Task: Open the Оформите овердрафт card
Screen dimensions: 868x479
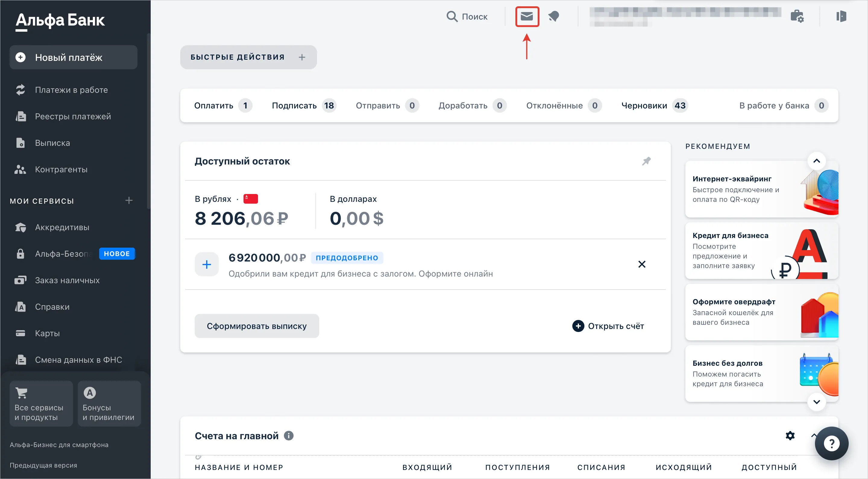Action: pyautogui.click(x=762, y=312)
